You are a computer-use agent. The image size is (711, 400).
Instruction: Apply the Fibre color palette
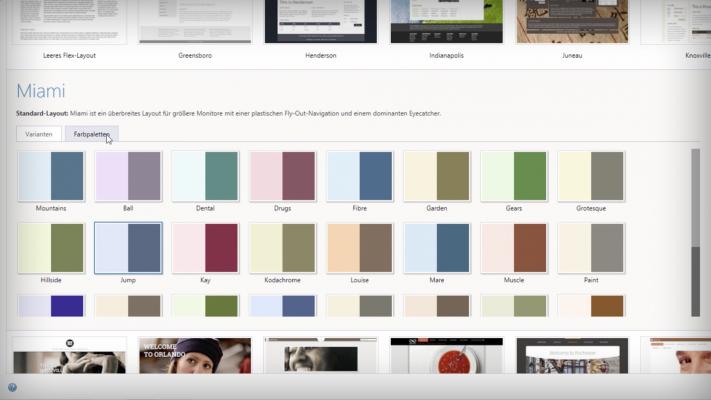[x=360, y=177]
